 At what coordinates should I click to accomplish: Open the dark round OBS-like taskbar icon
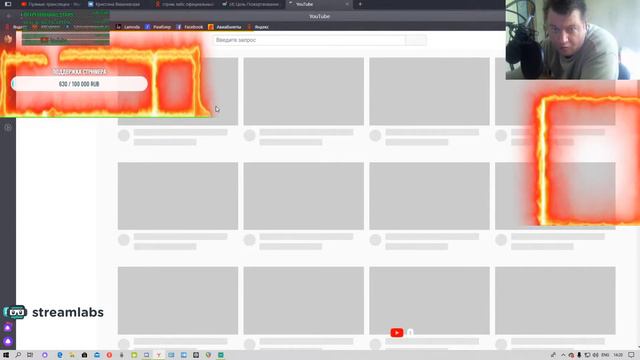point(196,355)
